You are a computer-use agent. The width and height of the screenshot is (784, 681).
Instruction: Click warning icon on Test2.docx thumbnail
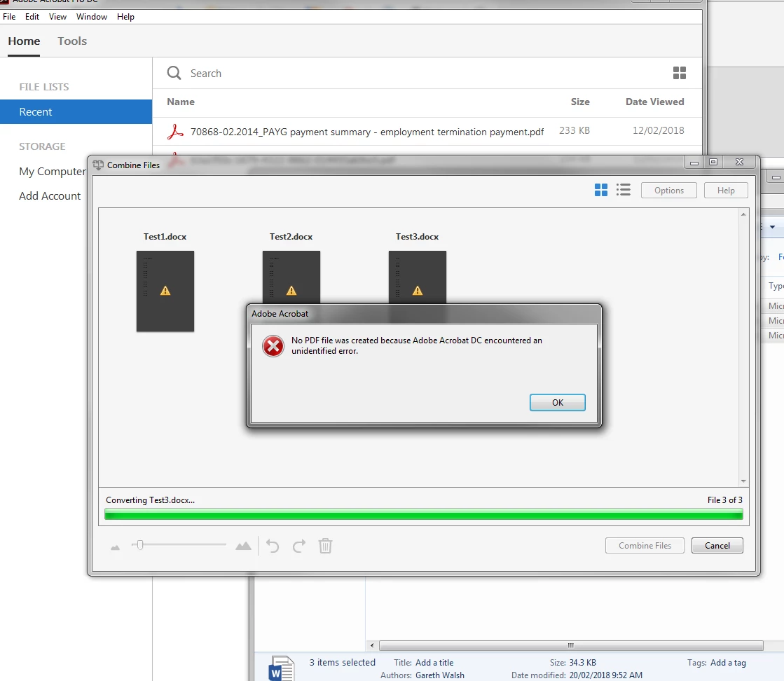point(291,291)
